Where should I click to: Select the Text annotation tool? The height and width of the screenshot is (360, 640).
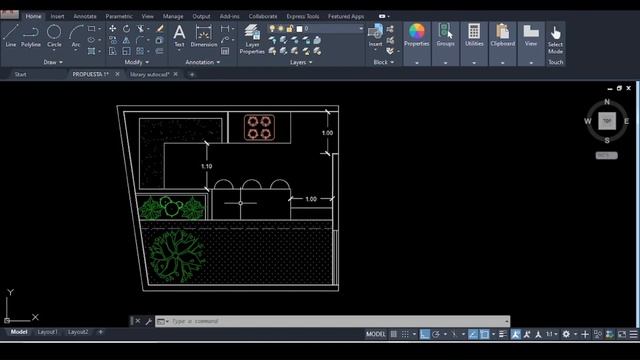click(x=179, y=36)
